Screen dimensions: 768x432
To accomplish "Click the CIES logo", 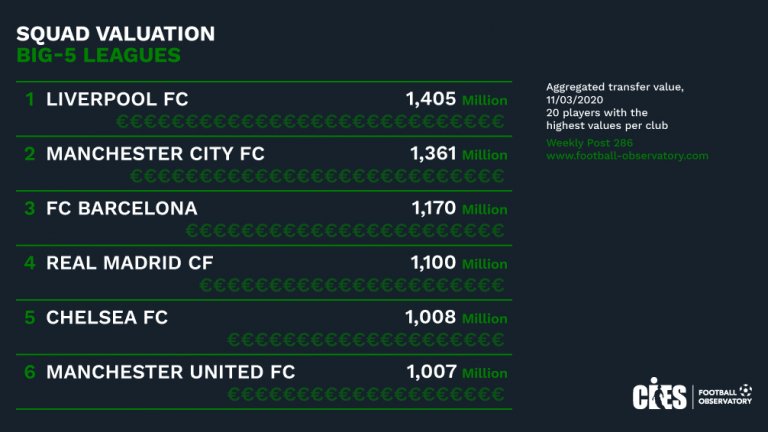I will (659, 396).
